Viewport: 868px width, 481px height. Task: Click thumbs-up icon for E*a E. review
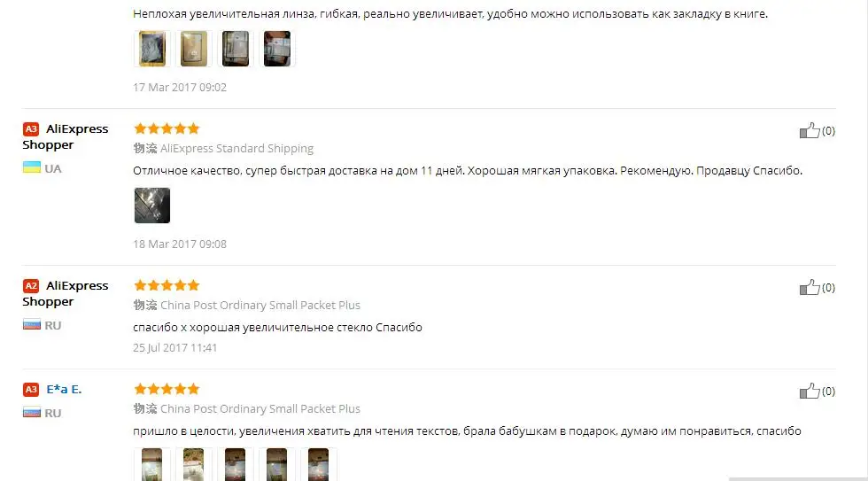coord(809,391)
